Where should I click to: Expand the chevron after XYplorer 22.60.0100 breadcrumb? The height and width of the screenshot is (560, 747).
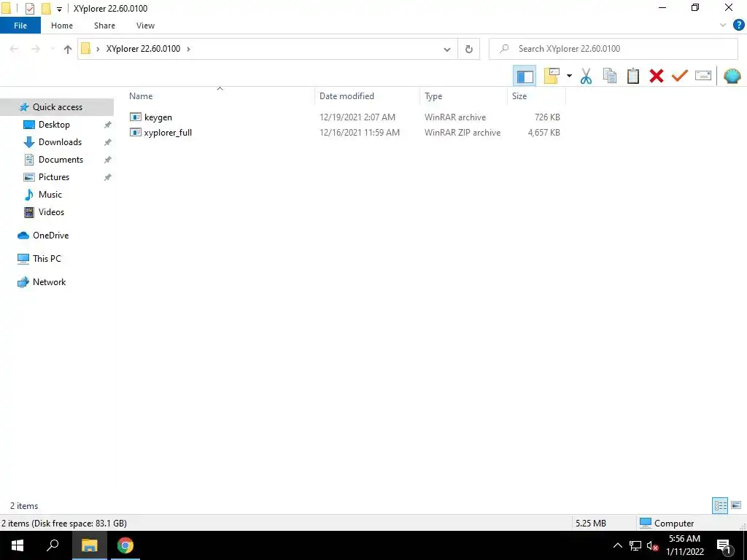click(189, 49)
